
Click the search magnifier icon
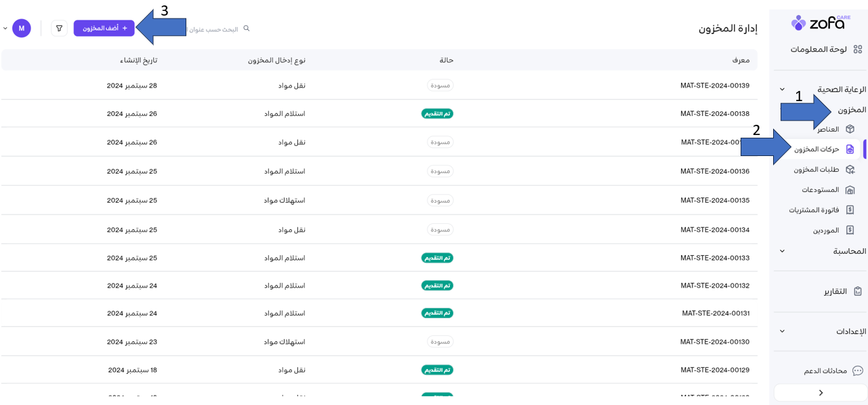click(x=247, y=28)
